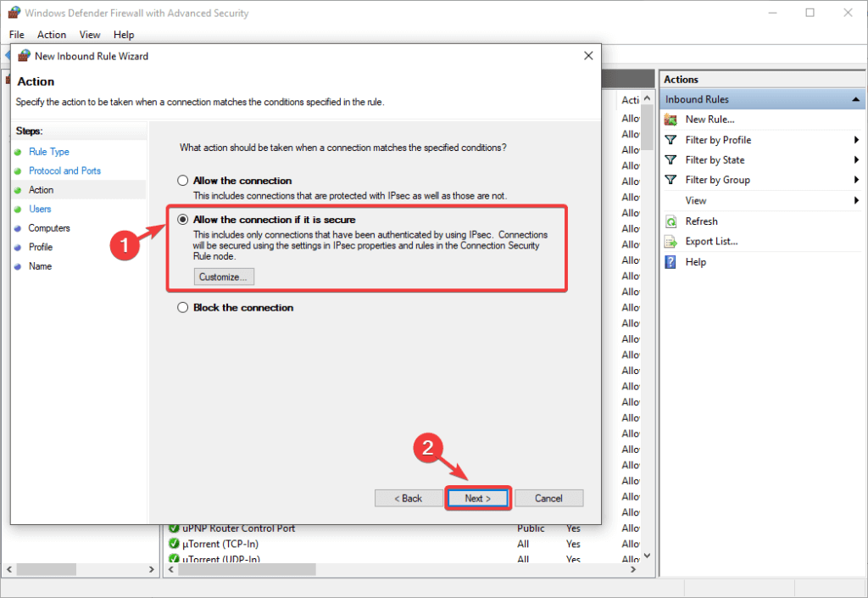Open the File menu
The image size is (868, 598).
pos(17,35)
